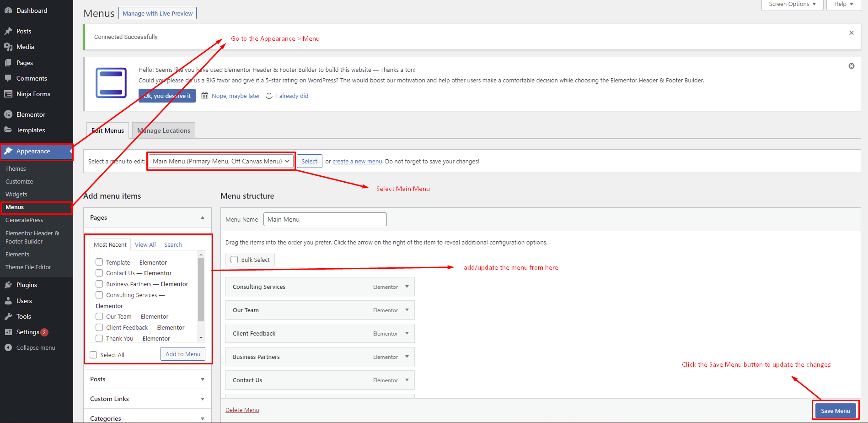Click the pages list scroll down arrow
The image size is (868, 423).
click(x=201, y=338)
